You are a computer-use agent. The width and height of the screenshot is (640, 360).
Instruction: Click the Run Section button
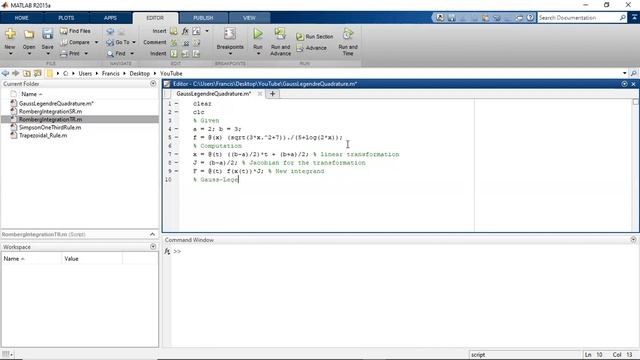[x=315, y=37]
